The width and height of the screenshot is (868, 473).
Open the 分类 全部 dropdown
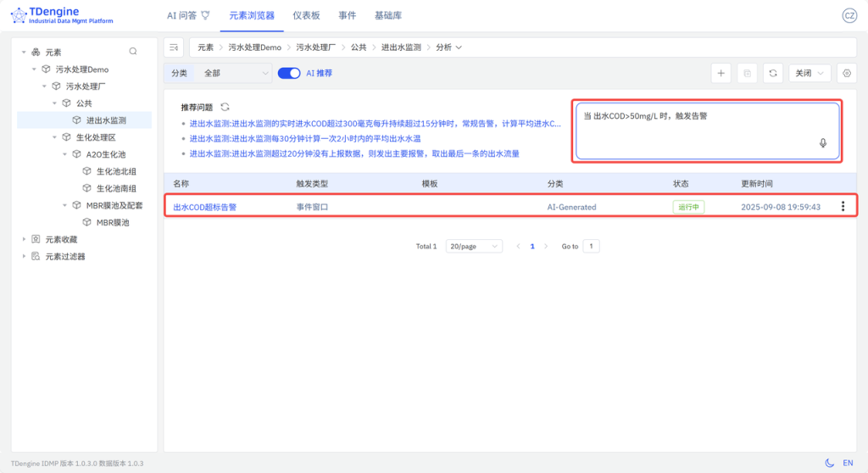(233, 73)
